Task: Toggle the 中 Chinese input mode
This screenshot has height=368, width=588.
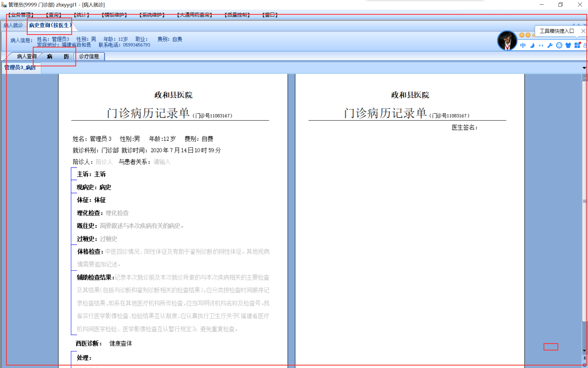Action: (523, 45)
